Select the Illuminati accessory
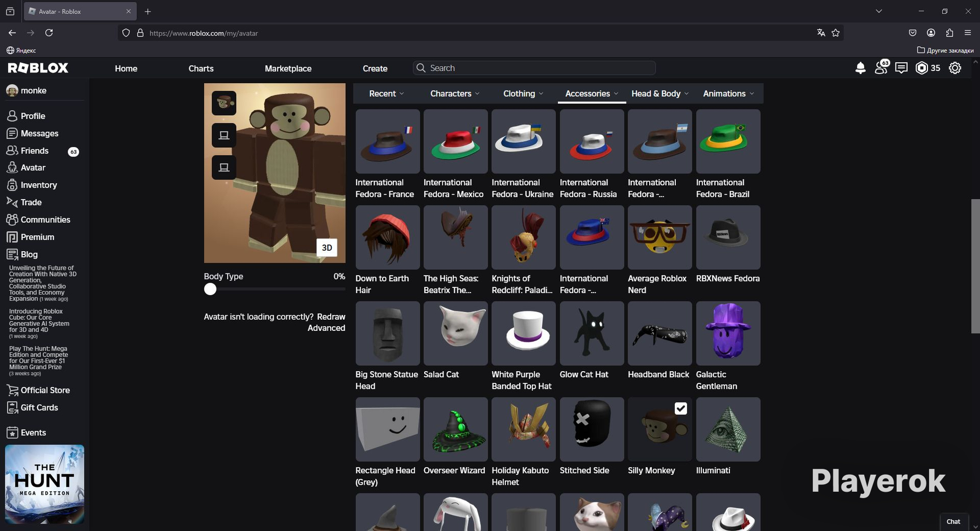Screen dimensions: 980x531 coord(728,429)
